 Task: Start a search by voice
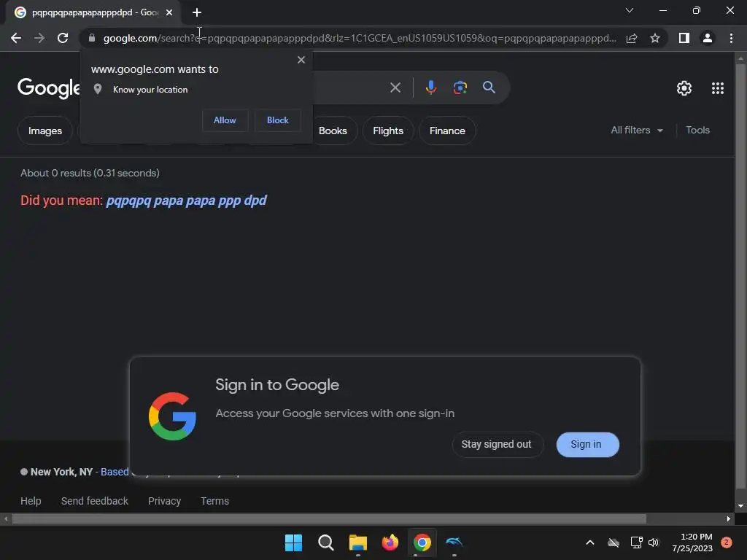pyautogui.click(x=430, y=87)
